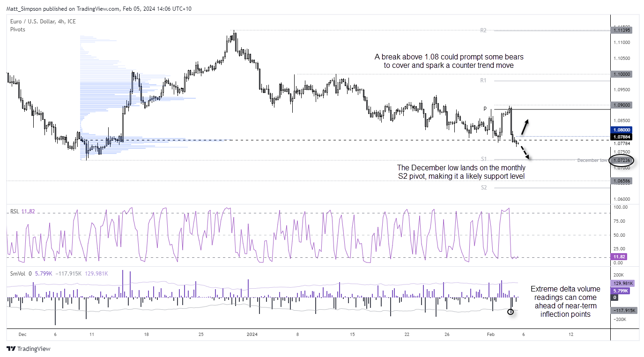644x357 pixels.
Task: Select the S1 pivot label
Action: click(x=483, y=159)
